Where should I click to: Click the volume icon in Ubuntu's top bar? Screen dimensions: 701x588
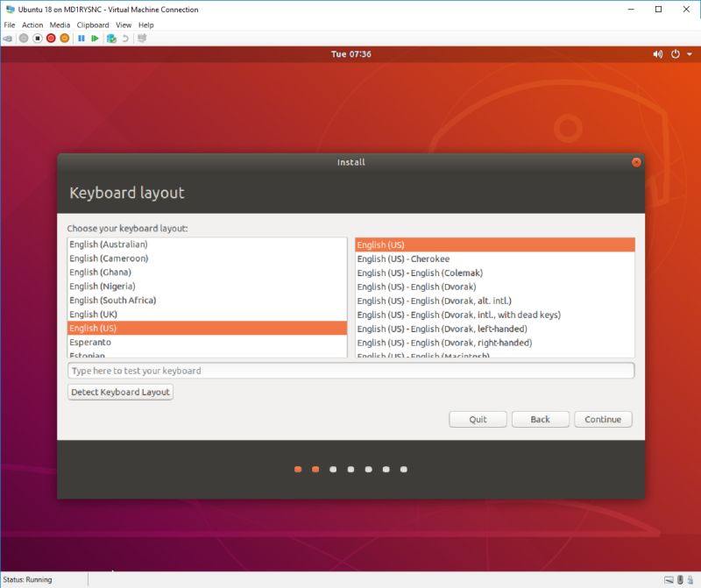point(657,53)
